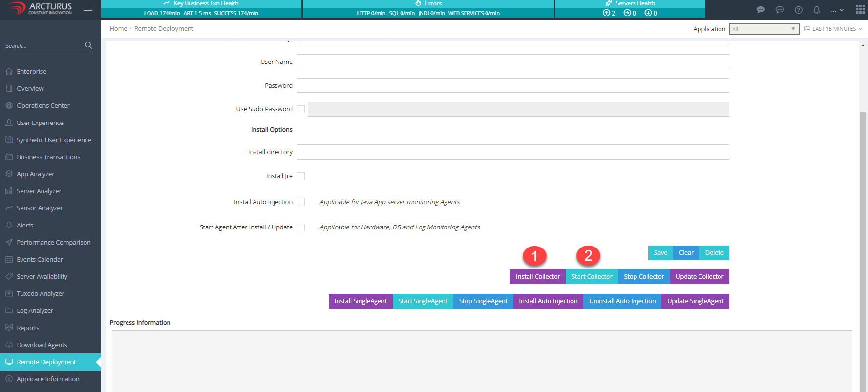The width and height of the screenshot is (868, 392).
Task: Open the ellipsis dropdown in top bar
Action: pos(837,10)
